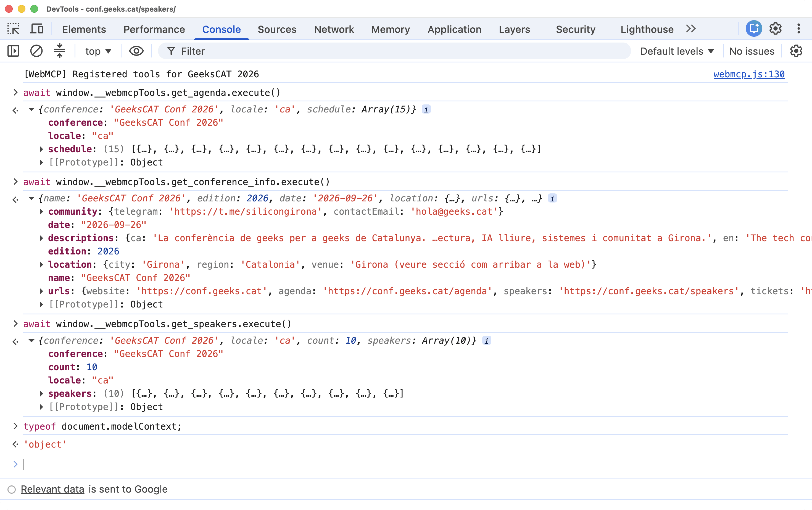Select the Console tab

(222, 29)
